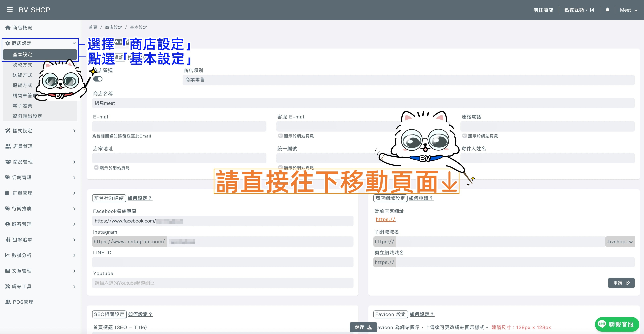The image size is (644, 334).
Task: Click the 商店設定 breadcrumb link
Action: [114, 27]
